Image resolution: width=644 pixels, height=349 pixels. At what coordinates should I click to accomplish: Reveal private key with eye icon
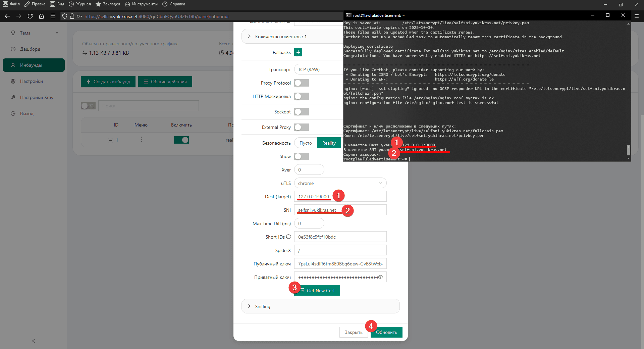coord(380,277)
